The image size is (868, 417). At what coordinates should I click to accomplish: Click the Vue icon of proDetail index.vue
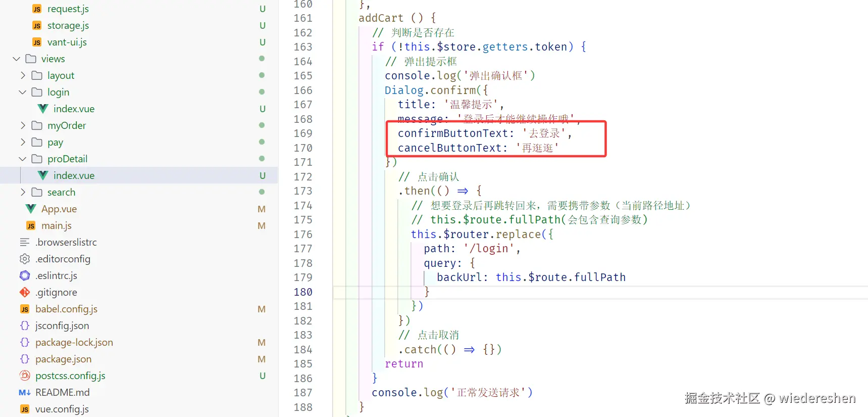(43, 175)
